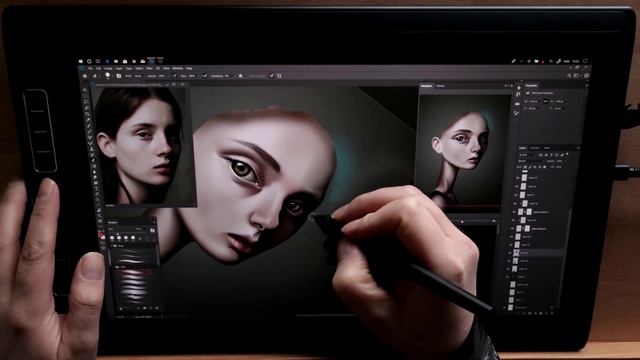Viewport: 640px width, 360px height.
Task: Open Task View on the taskbar
Action: coord(98,62)
